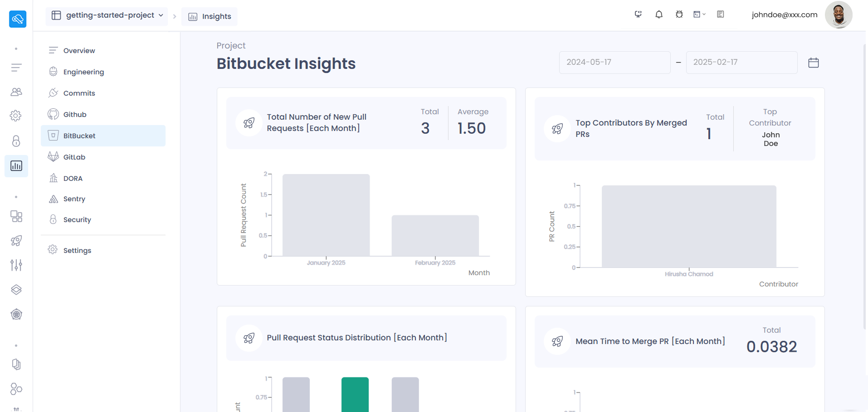868x412 pixels.
Task: Click the johndoe@xxx.com account label
Action: (785, 15)
